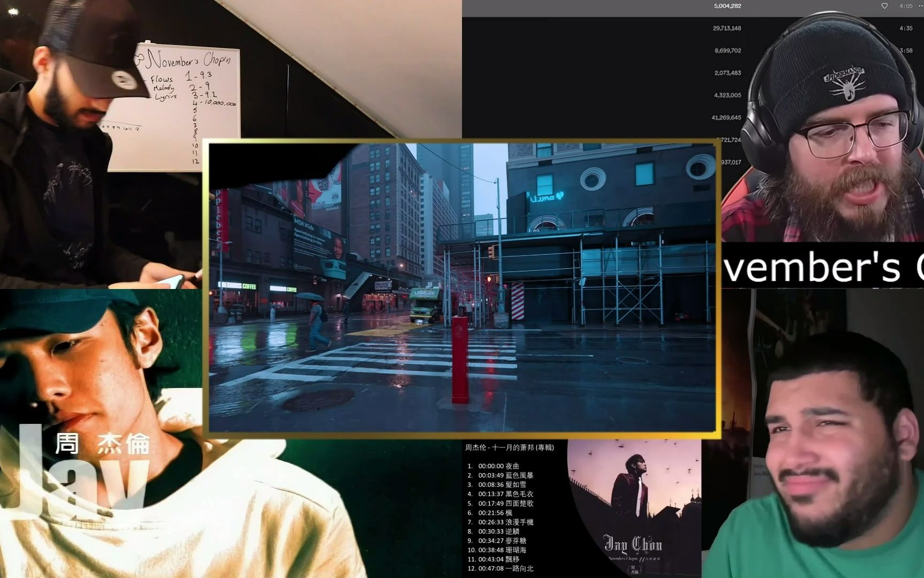Viewport: 924px width, 578px height.
Task: Select track 6 楓 at 00:21:56
Action: (x=490, y=513)
